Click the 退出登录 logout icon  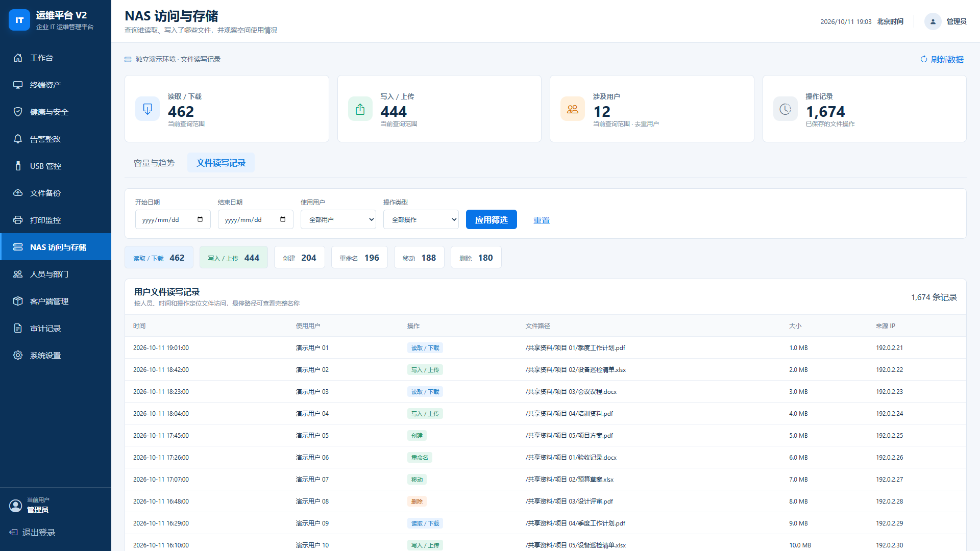click(x=13, y=532)
